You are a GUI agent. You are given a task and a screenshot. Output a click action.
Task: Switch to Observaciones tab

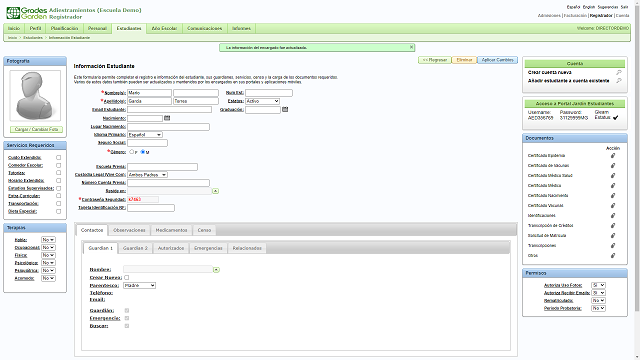pyautogui.click(x=129, y=230)
